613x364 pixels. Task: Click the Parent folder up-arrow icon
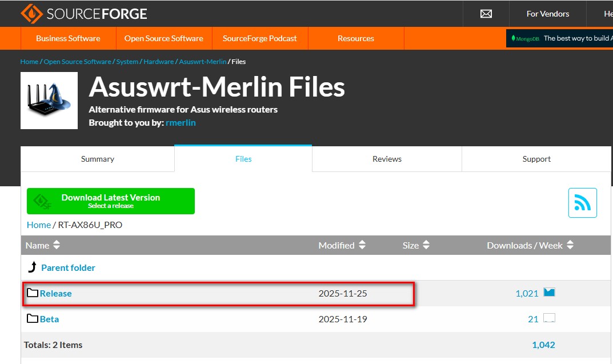point(33,267)
